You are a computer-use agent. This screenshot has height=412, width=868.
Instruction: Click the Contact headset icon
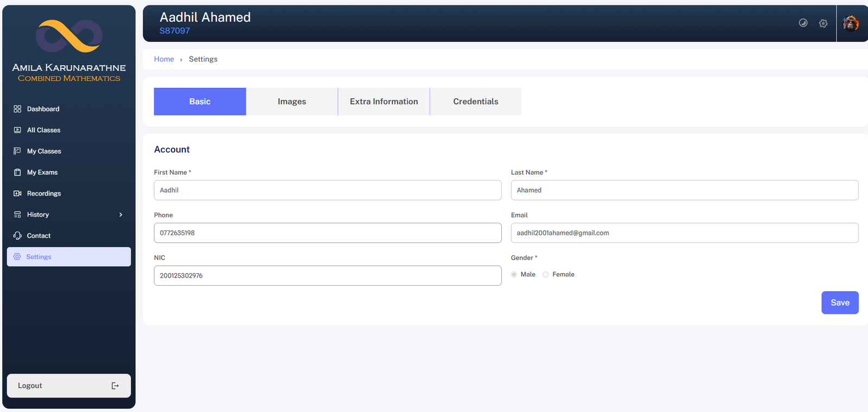pos(17,236)
